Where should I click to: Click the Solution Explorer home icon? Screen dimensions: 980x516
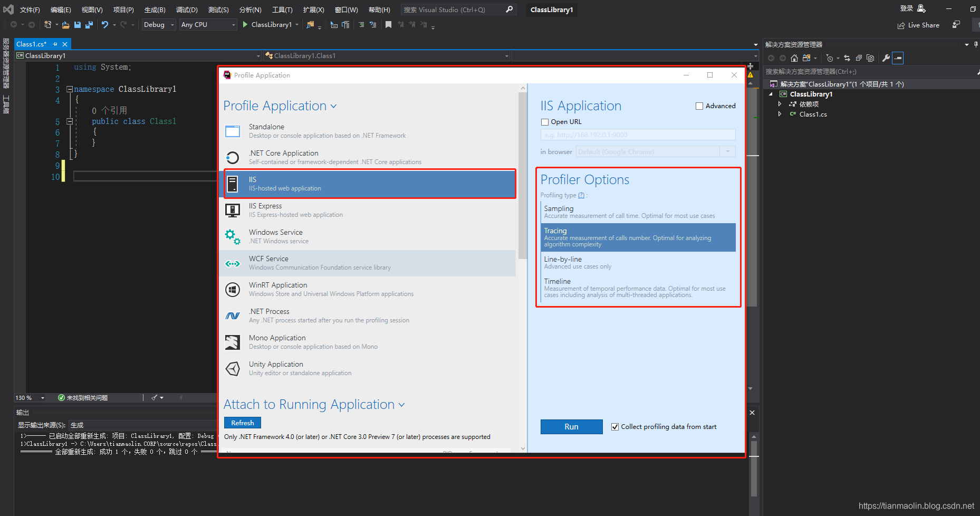pyautogui.click(x=794, y=58)
